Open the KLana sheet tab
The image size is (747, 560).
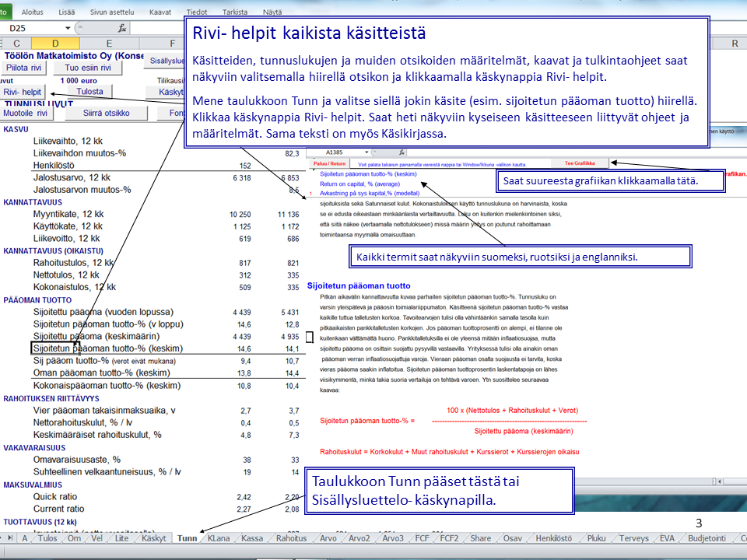(219, 538)
